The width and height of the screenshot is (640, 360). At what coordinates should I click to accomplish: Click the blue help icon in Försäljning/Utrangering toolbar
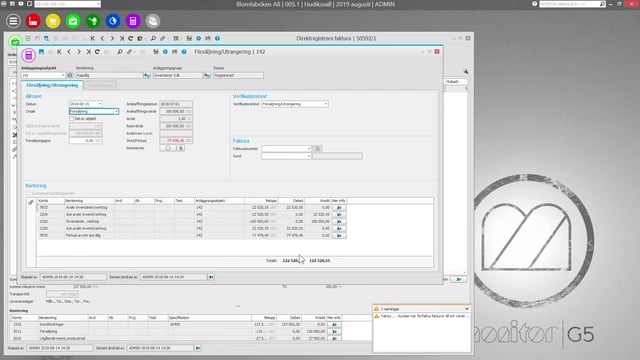(x=184, y=52)
